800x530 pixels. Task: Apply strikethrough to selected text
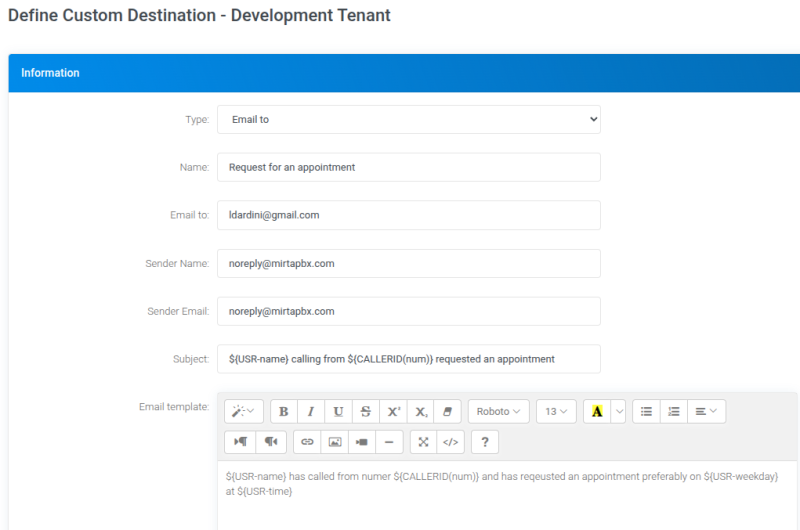[x=366, y=411]
